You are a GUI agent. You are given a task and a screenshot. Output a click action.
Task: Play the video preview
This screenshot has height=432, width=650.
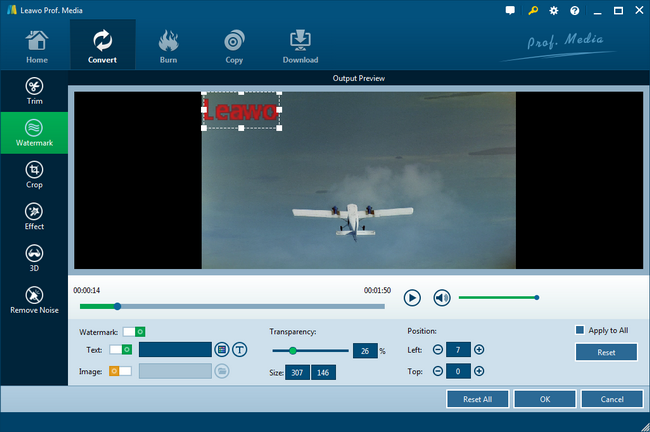pyautogui.click(x=412, y=297)
